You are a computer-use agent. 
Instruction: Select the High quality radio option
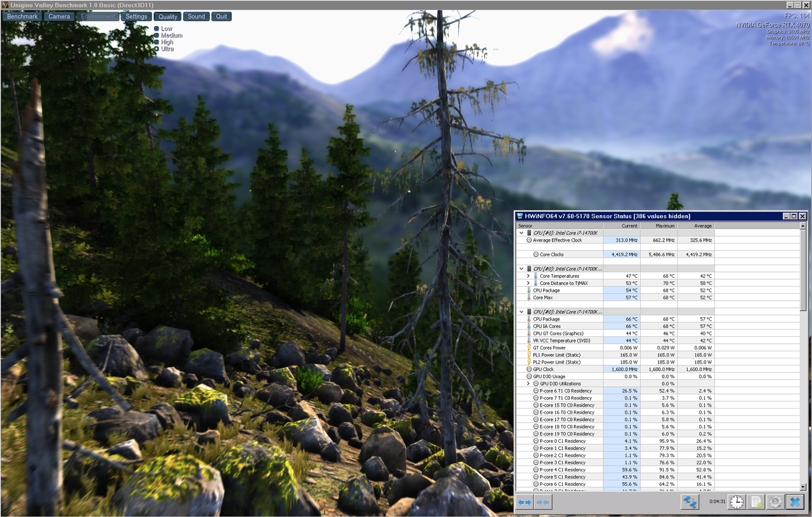157,43
